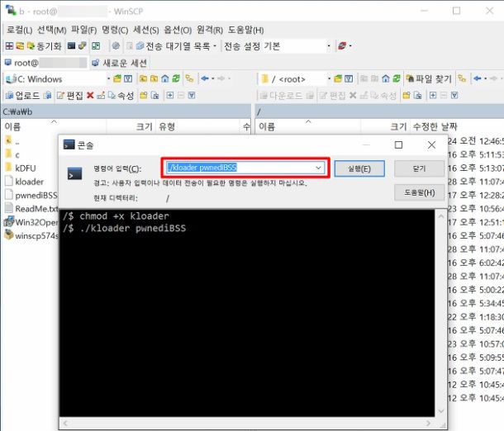Click the remote back arrow
This screenshot has width=504, height=431.
pyautogui.click(x=478, y=78)
